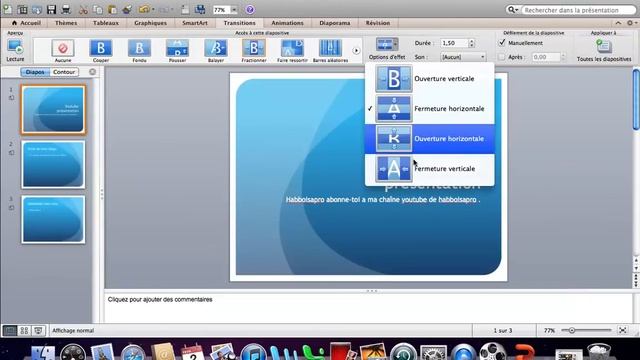Viewport: 640px width, 360px height.
Task: Open the ribbon settings gear menu
Action: coord(631,23)
